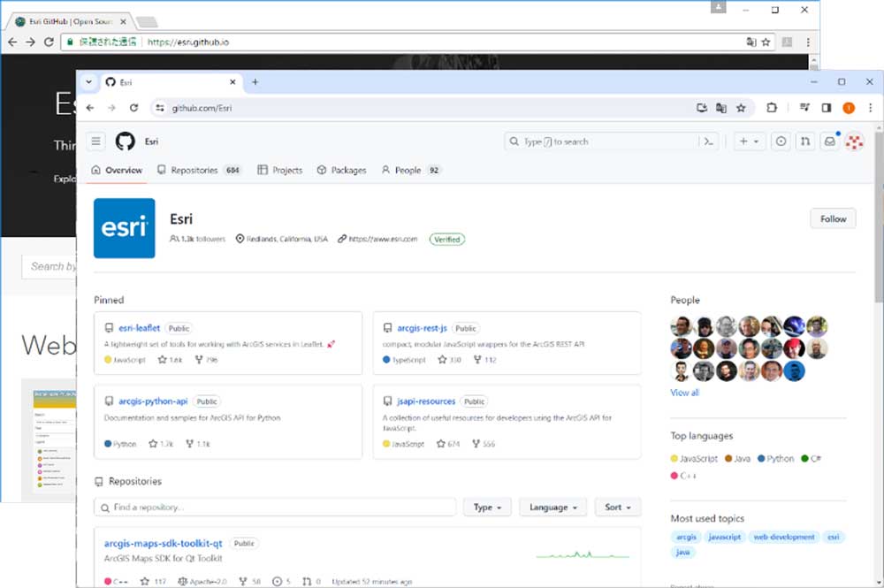Screen dimensions: 884x588
Task: Open the Language filter dropdown
Action: coord(552,508)
